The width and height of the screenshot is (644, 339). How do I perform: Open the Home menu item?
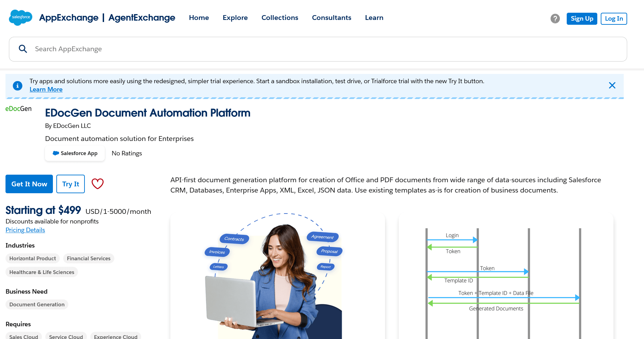pos(199,18)
